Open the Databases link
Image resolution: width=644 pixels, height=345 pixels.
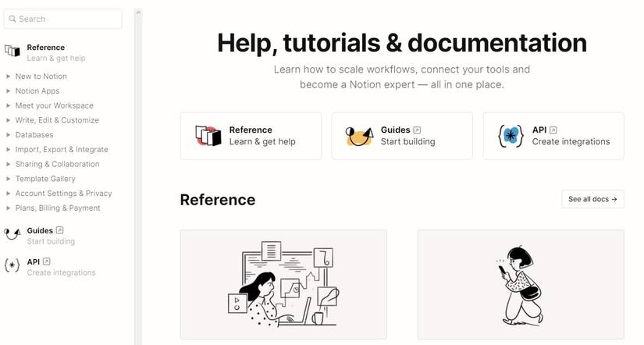coord(34,135)
